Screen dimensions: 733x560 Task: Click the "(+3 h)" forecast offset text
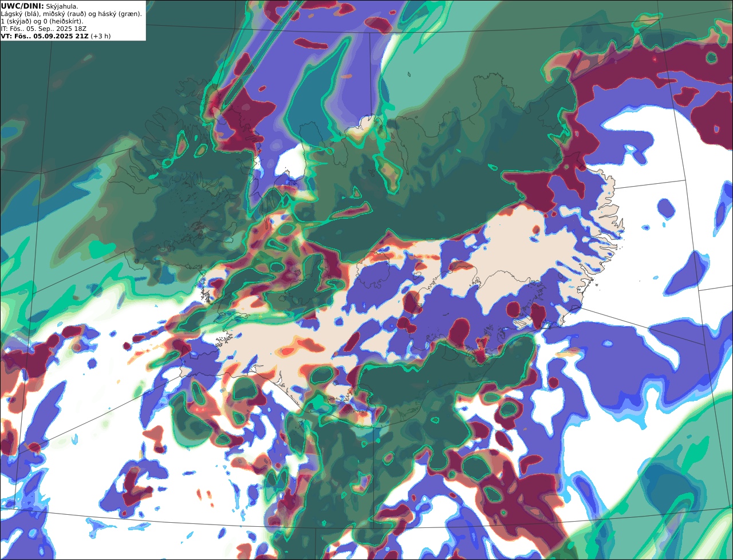[101, 36]
